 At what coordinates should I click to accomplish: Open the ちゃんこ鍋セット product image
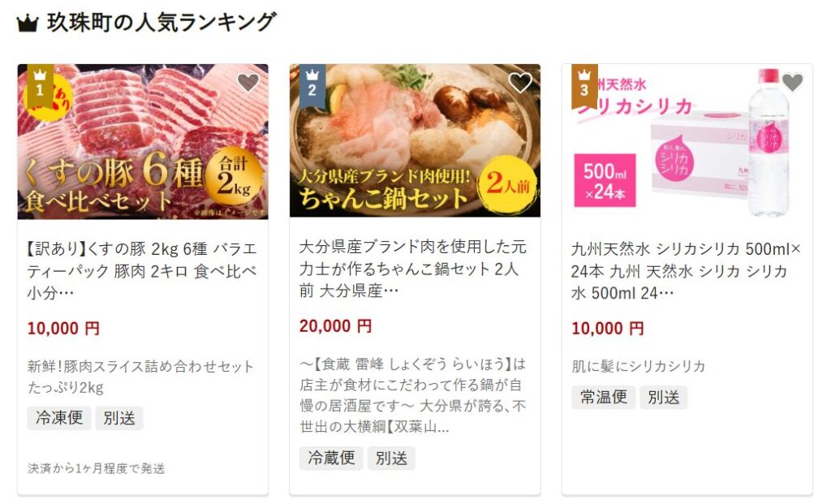click(415, 140)
